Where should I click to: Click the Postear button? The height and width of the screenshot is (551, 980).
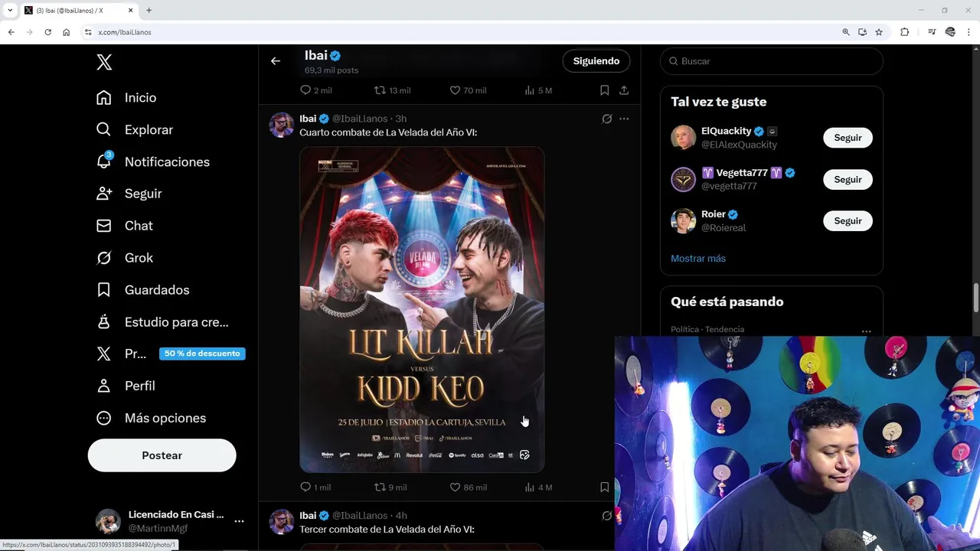162,455
